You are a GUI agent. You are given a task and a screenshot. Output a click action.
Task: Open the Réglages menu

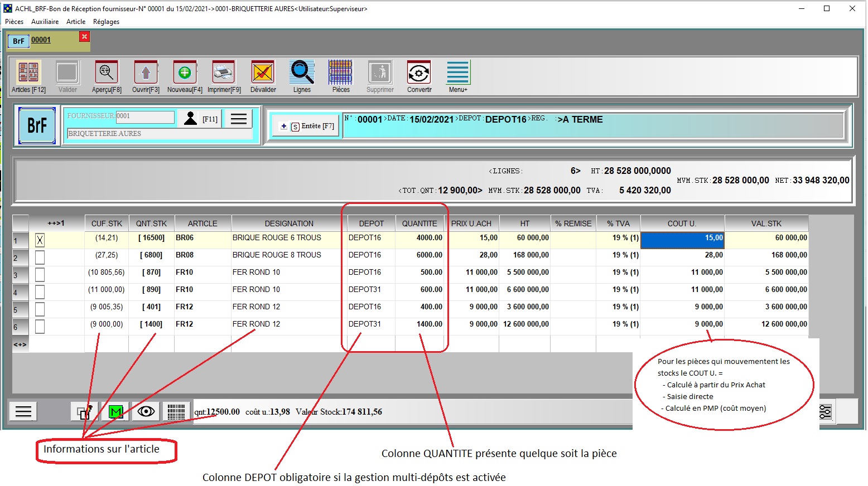(x=106, y=22)
